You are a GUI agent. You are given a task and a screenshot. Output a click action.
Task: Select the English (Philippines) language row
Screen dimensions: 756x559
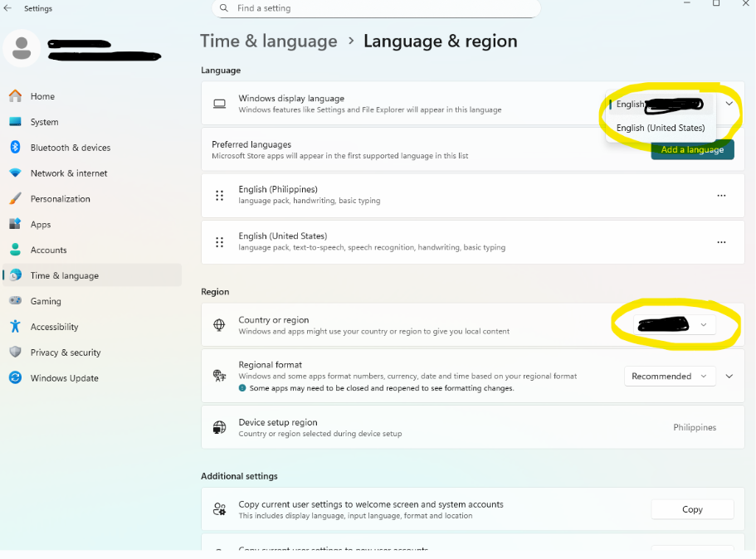click(472, 195)
